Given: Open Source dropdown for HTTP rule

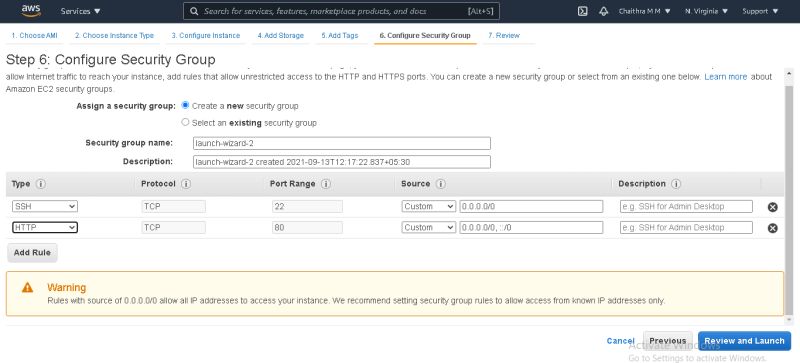Looking at the screenshot, I should click(x=429, y=227).
